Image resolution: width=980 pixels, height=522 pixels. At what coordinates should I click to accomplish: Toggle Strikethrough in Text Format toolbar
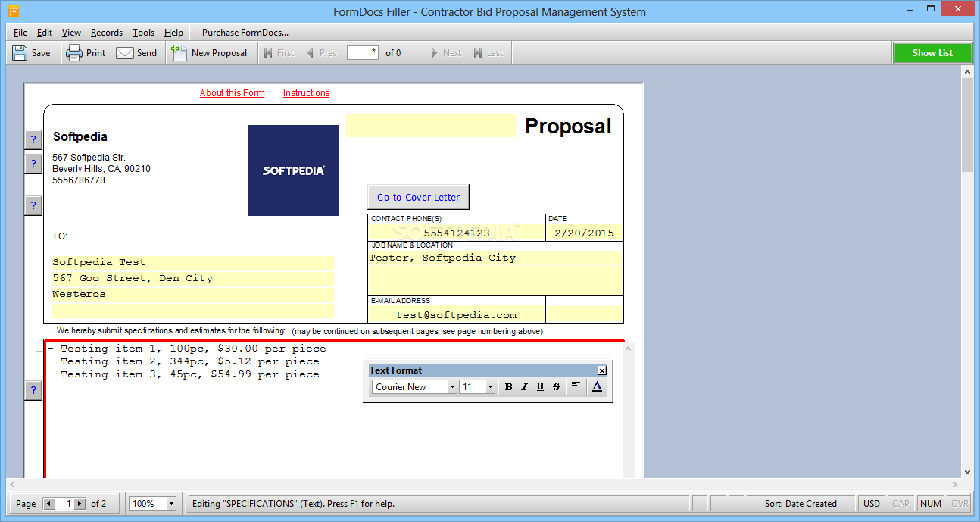point(557,386)
